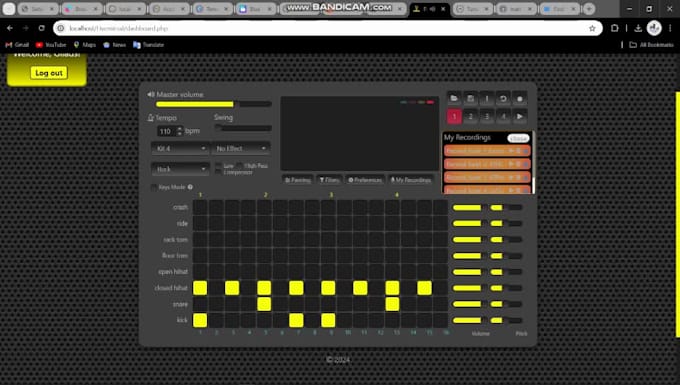Open the load pattern folder icon

[x=454, y=98]
